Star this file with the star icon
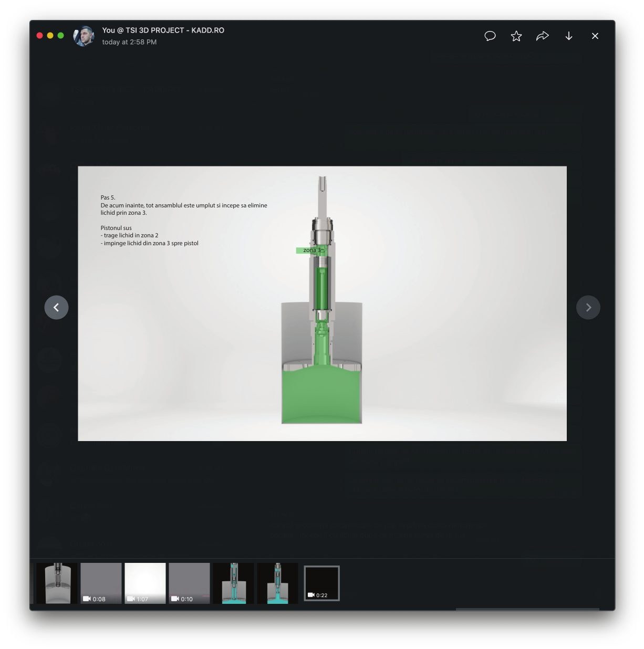 click(x=516, y=36)
